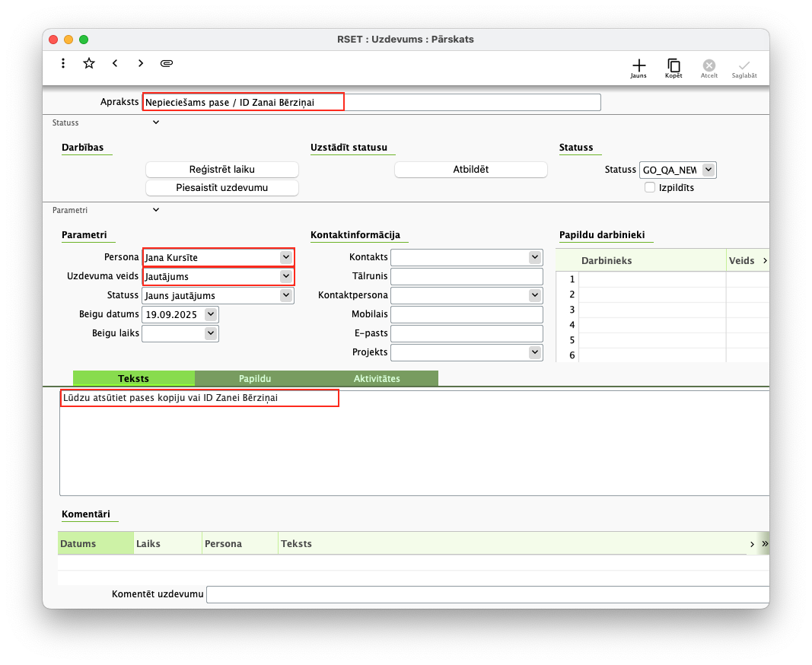Go to previous record arrow
Viewport: 812px width, 665px height.
click(x=115, y=64)
